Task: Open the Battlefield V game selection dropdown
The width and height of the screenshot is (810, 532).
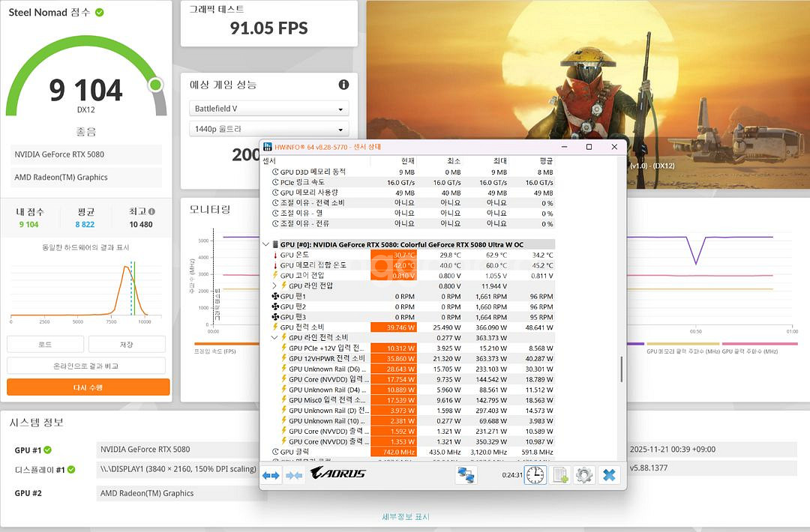Action: (268, 109)
